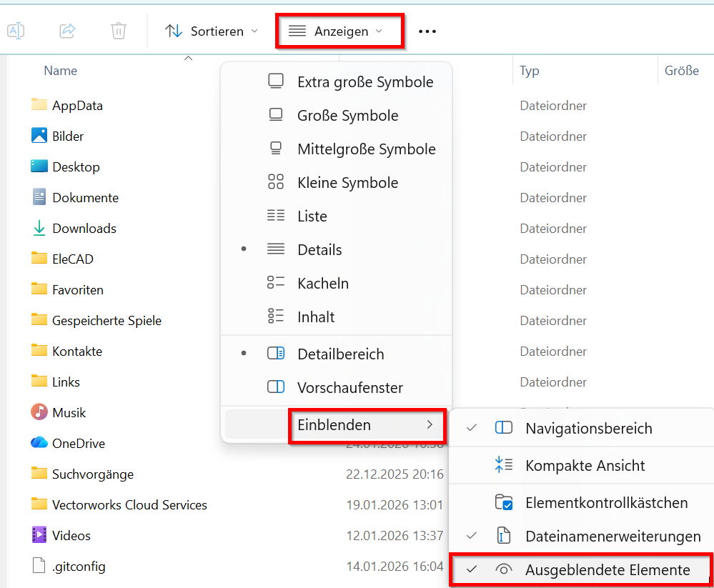Image resolution: width=714 pixels, height=588 pixels.
Task: Click the Rename icon in toolbar
Action: pyautogui.click(x=16, y=31)
